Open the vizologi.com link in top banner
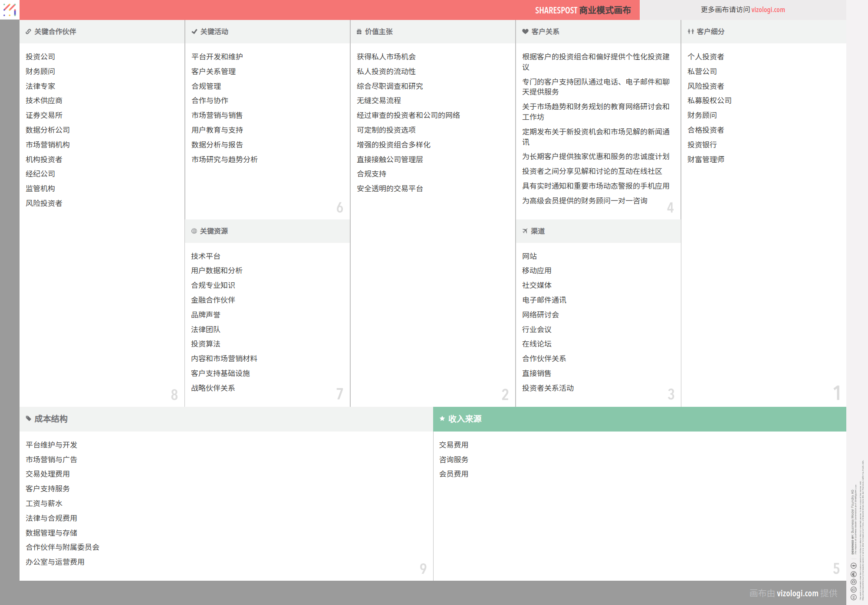 pyautogui.click(x=768, y=10)
